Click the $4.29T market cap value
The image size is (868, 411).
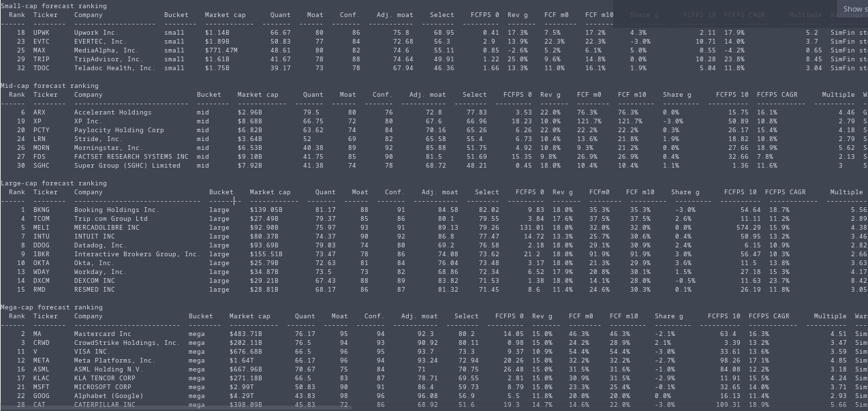(242, 396)
